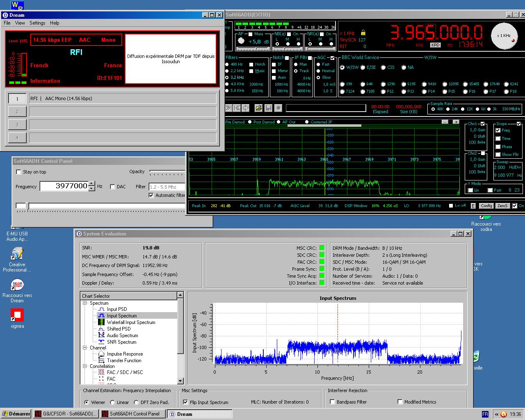Switch to Soft66ADH Control Panel taskbar button
The height and width of the screenshot is (420, 525).
133,414
